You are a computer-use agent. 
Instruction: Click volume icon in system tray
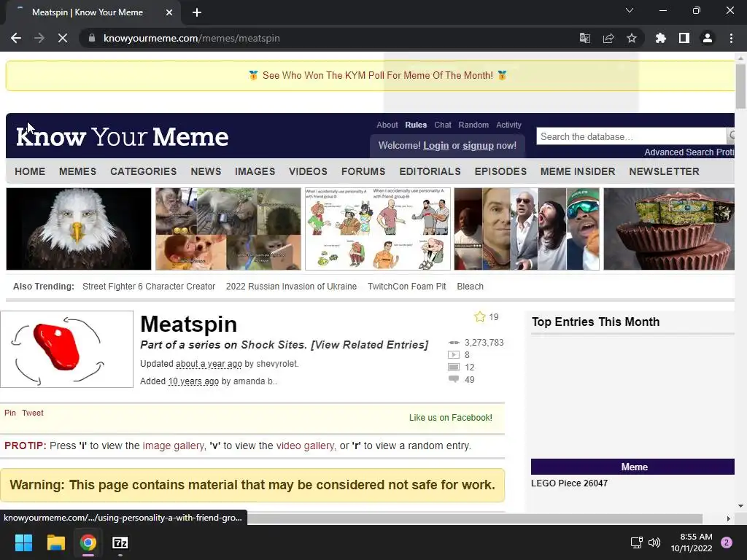(x=654, y=542)
